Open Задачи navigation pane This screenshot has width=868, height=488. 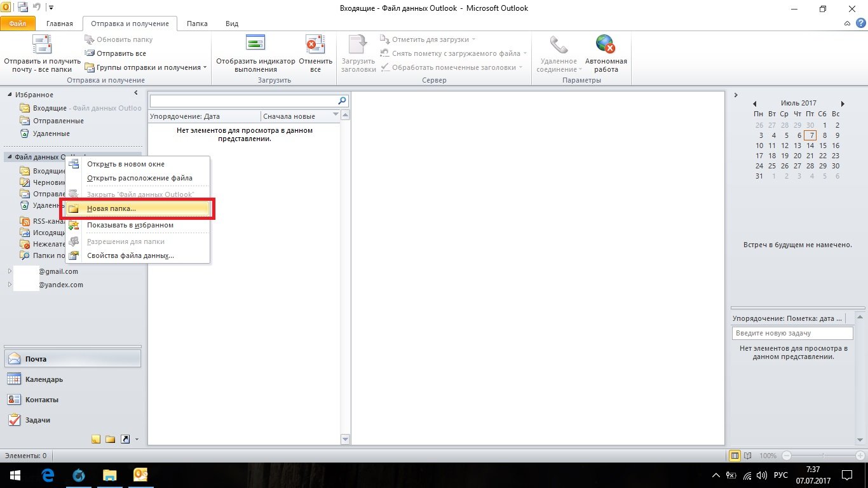73,420
